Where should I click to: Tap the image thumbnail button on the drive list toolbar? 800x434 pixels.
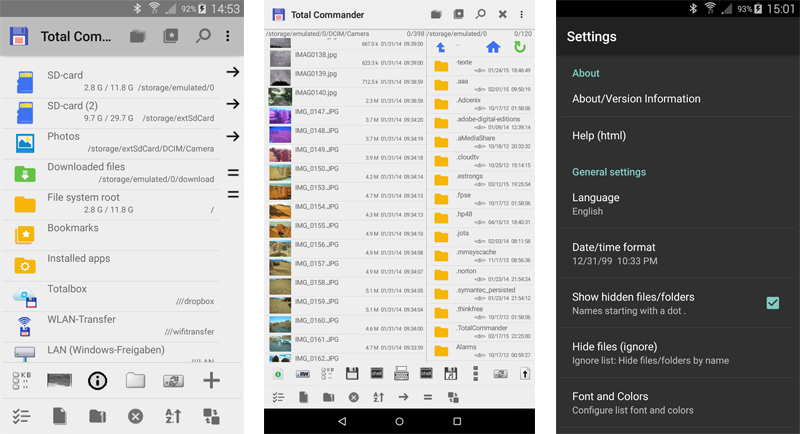(59, 380)
